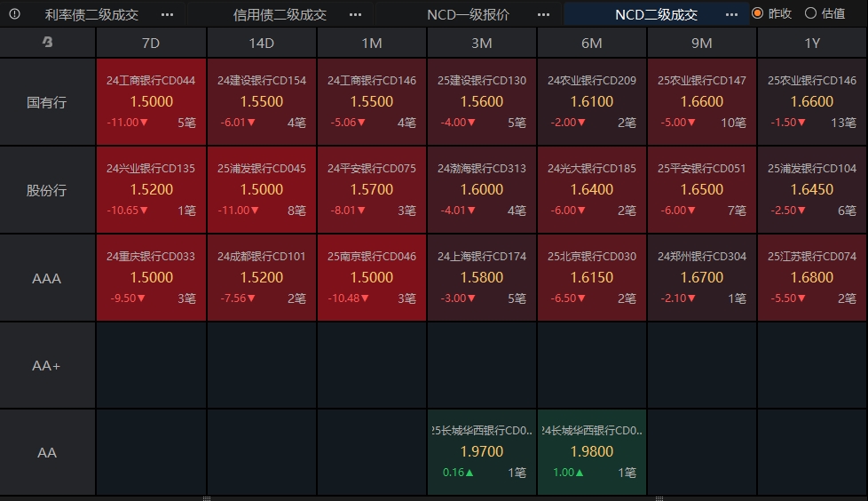Click the -7.56 change value
The height and width of the screenshot is (501, 868).
[x=238, y=298]
